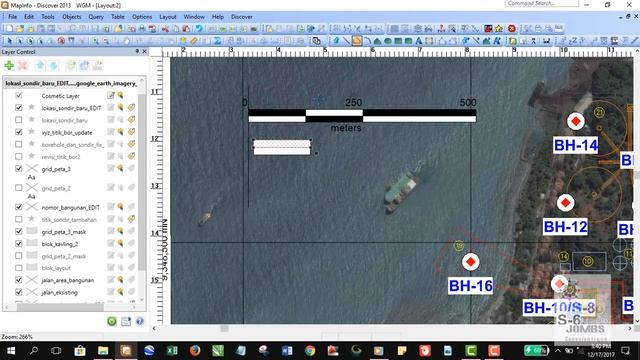Open File Explorer from the taskbar
The image size is (640, 360).
click(x=103, y=351)
